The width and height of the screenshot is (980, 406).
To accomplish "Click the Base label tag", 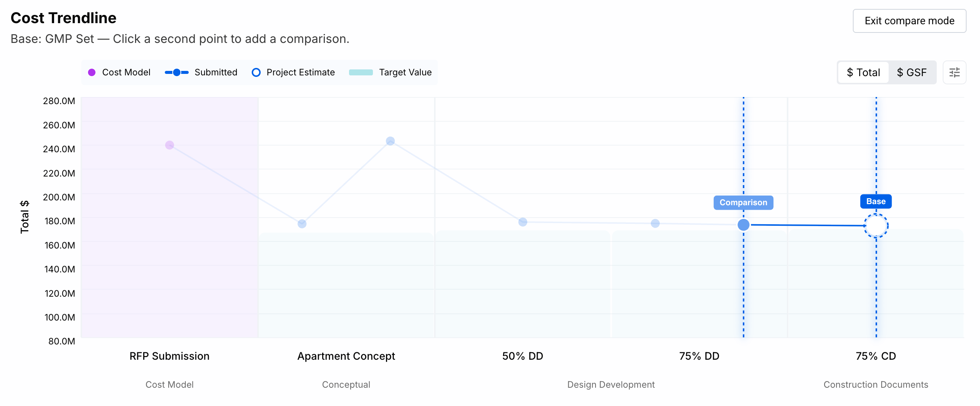I will [x=875, y=201].
